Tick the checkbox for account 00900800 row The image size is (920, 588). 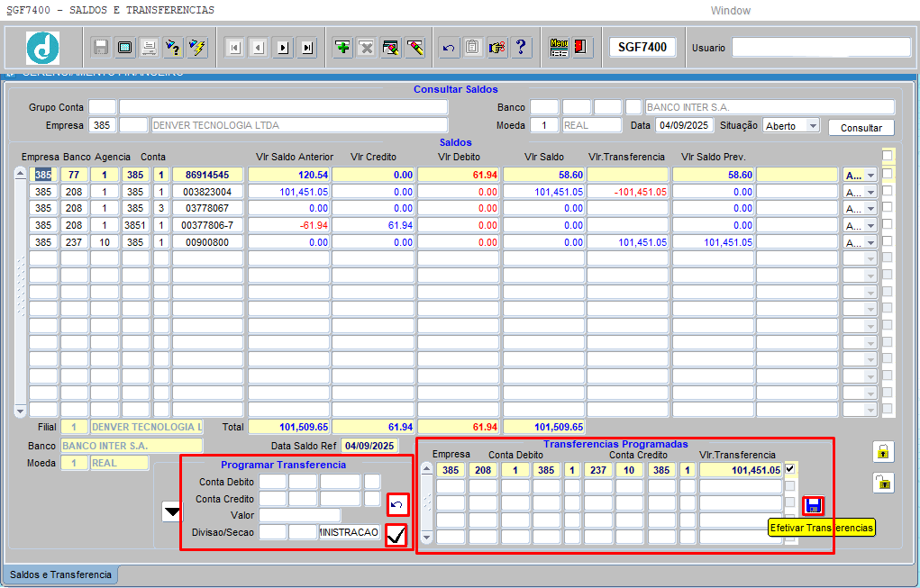(x=888, y=241)
